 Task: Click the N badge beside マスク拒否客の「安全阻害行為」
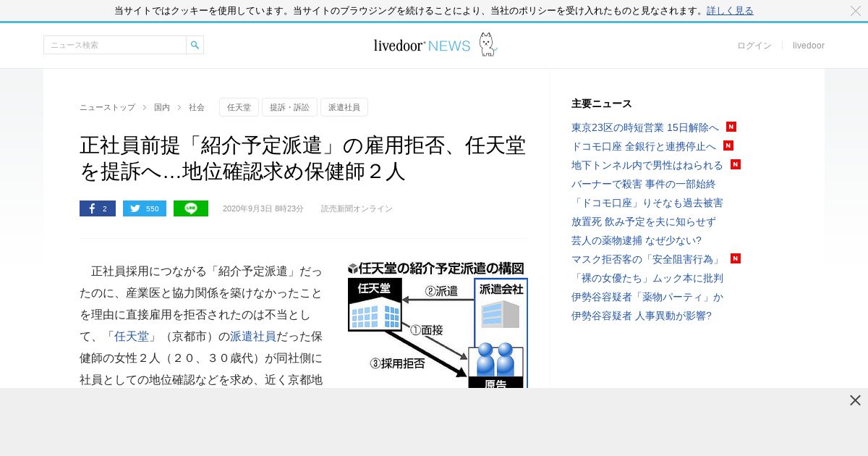tap(736, 258)
